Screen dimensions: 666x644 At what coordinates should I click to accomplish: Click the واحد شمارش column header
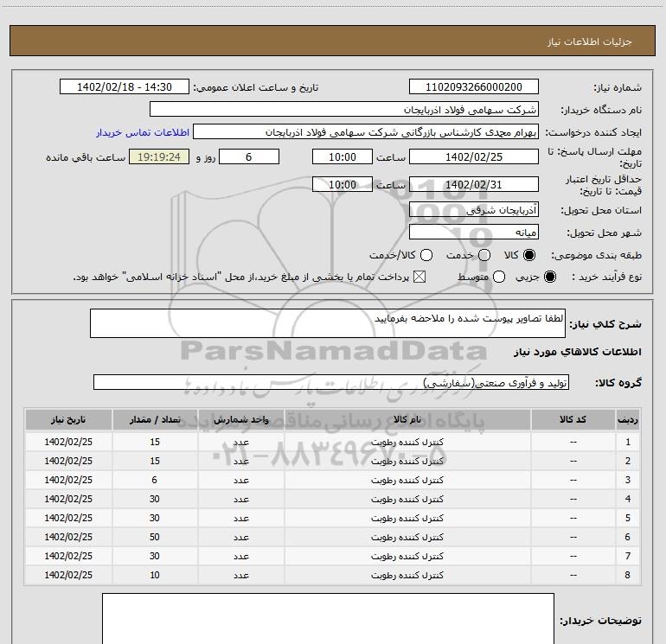(x=240, y=419)
